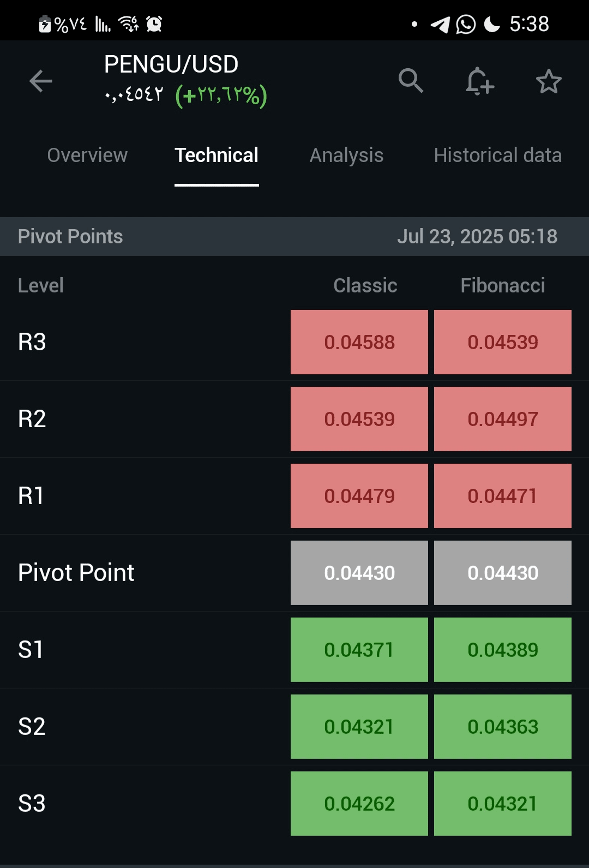This screenshot has width=589, height=868.
Task: Tap the S3 Classic value 0.04262
Action: (x=359, y=804)
